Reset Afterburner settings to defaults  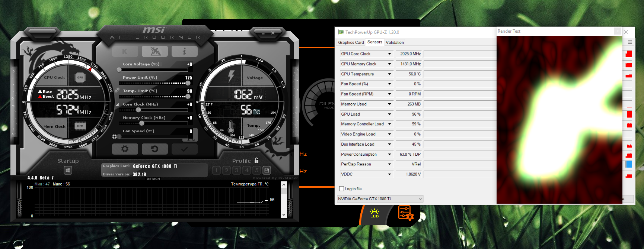pyautogui.click(x=154, y=149)
